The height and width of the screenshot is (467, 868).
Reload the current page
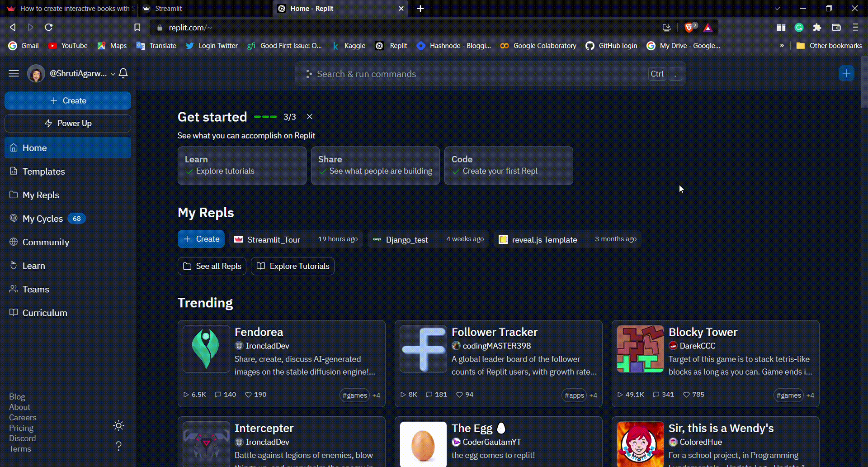pyautogui.click(x=49, y=28)
